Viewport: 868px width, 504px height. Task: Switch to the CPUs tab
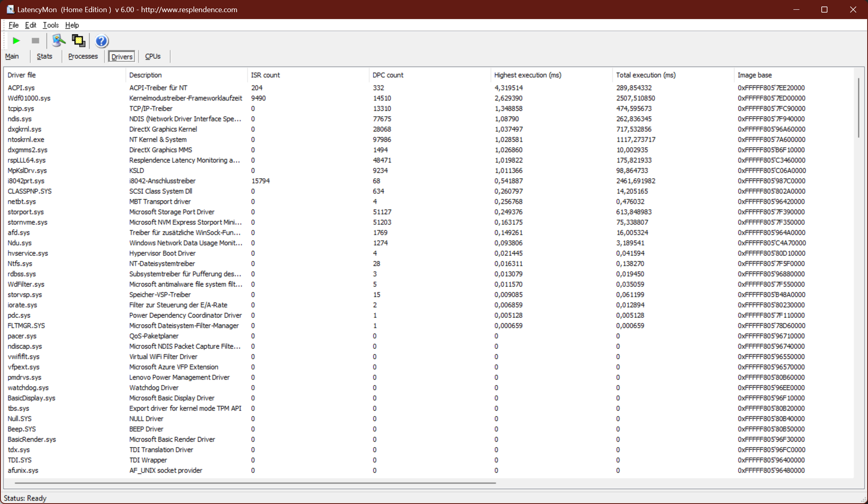153,57
